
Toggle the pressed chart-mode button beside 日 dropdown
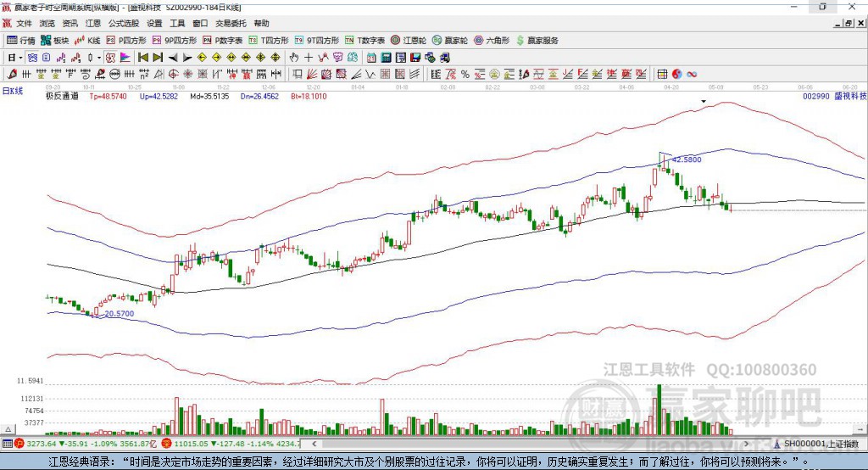[x=32, y=58]
